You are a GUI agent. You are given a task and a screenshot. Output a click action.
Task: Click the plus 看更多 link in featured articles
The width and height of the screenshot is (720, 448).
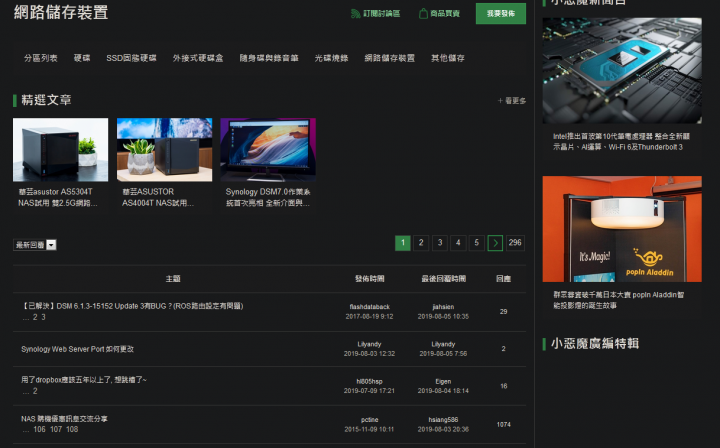pyautogui.click(x=512, y=101)
